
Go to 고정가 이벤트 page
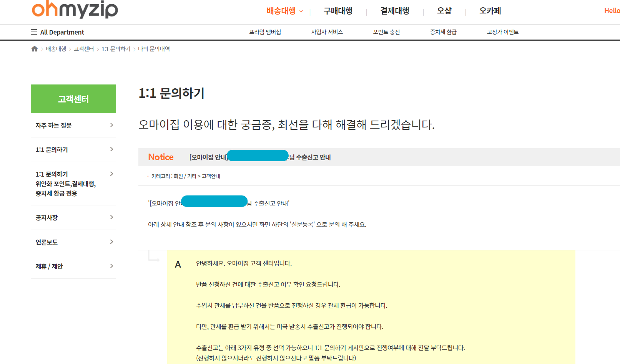(x=503, y=32)
